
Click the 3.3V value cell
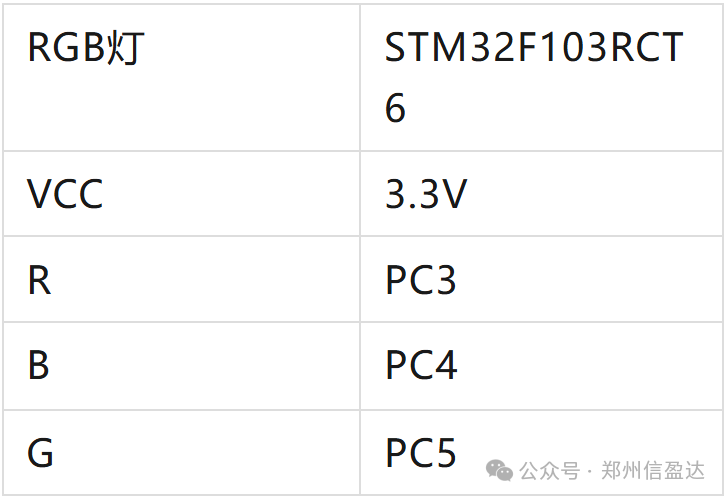click(541, 193)
